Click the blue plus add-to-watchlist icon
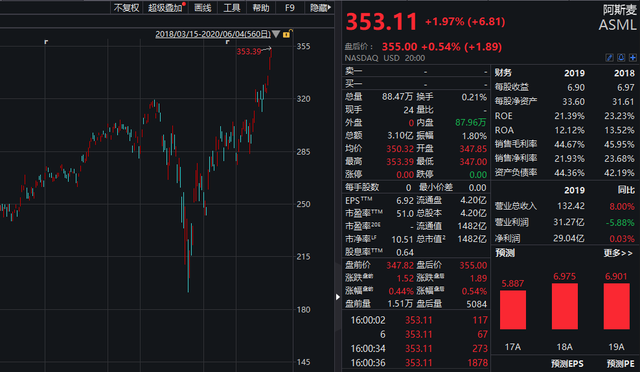Screen dimensions: 640x372 (x=633, y=58)
